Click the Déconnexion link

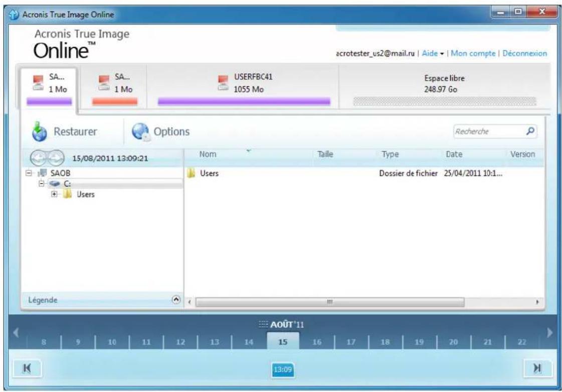[x=524, y=54]
